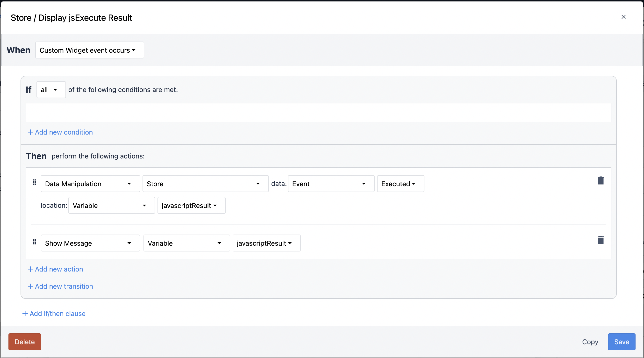Open the javascriptResult dropdown in Show Message row

click(x=266, y=243)
